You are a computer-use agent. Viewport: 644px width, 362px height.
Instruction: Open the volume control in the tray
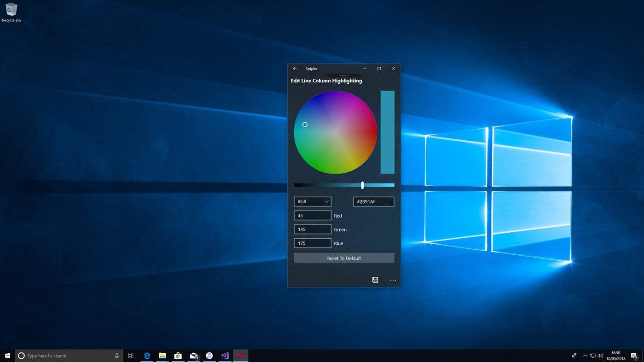click(x=600, y=356)
